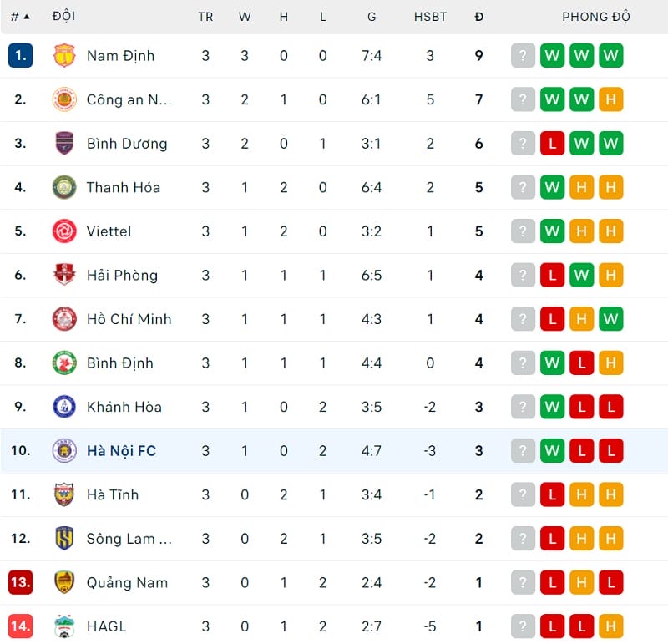This screenshot has height=644, width=668.
Task: Click Nam Định's upcoming match ? badge
Action: [x=523, y=56]
